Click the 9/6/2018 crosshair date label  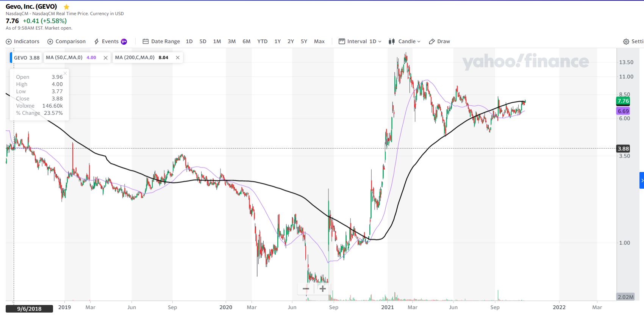(x=29, y=309)
